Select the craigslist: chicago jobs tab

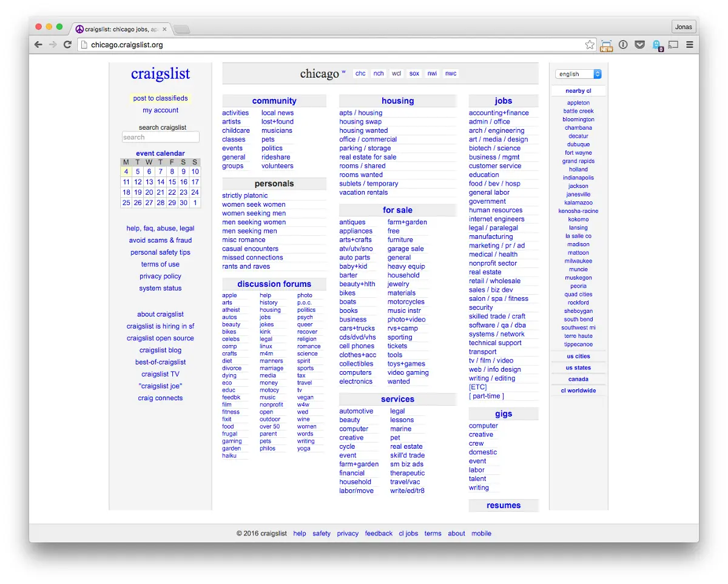[121, 29]
